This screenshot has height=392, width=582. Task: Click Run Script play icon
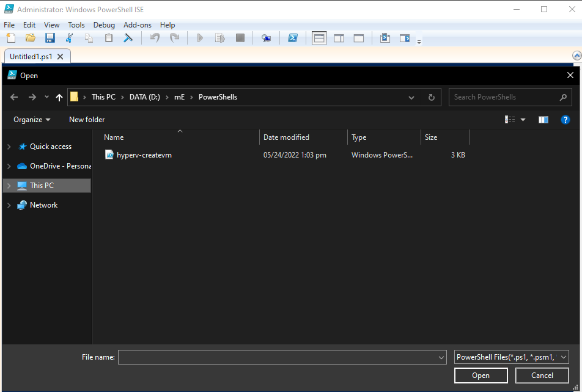pos(200,38)
